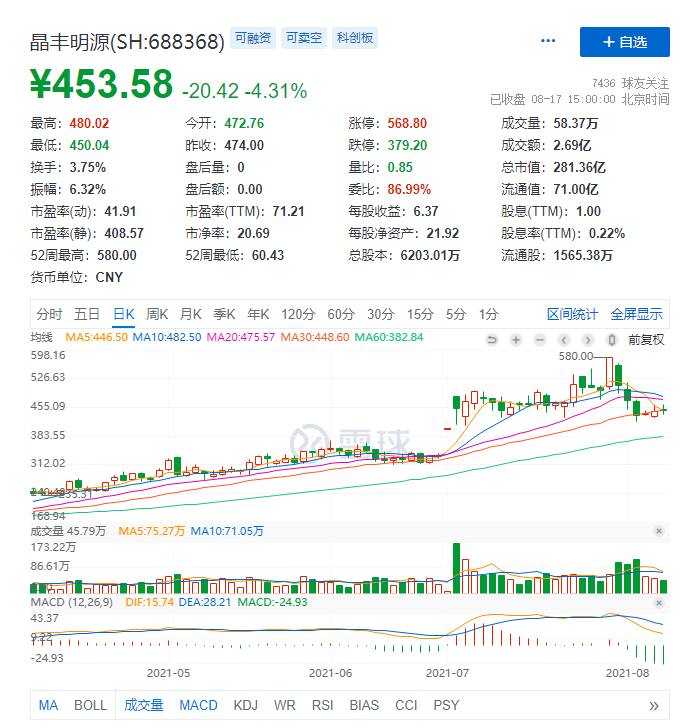The image size is (698, 728).
Task: Toggle the BOLL overlay indicator
Action: tap(91, 706)
